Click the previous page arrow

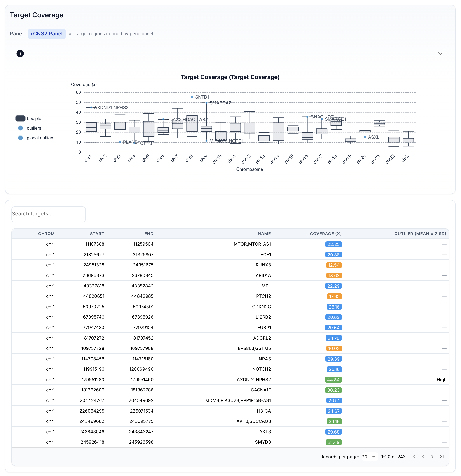pos(423,457)
